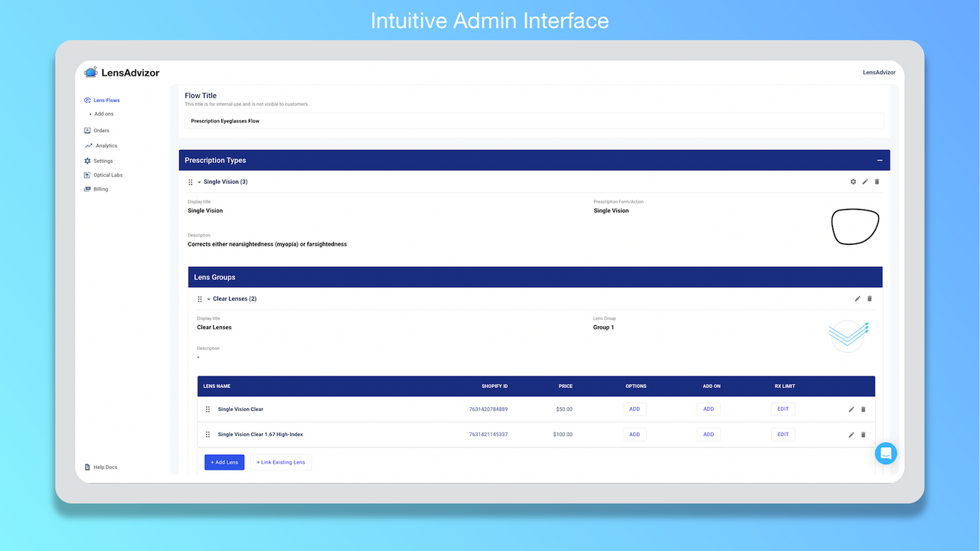Click the + Add Lens button
The height and width of the screenshot is (551, 980).
tap(224, 462)
